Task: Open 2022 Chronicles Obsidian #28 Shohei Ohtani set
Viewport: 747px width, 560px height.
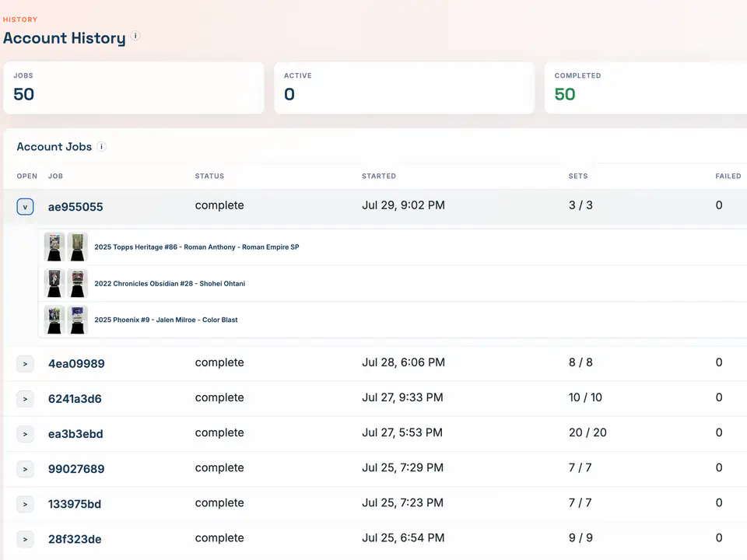Action: (170, 283)
